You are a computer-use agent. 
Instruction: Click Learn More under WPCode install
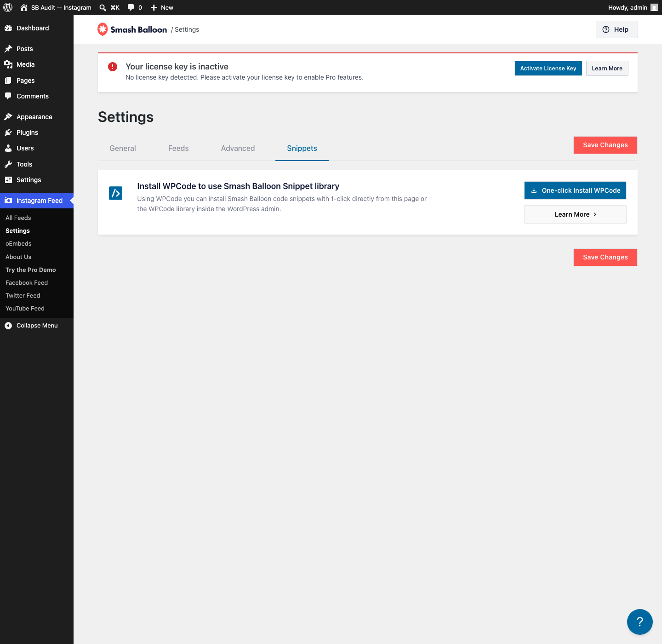click(x=575, y=214)
